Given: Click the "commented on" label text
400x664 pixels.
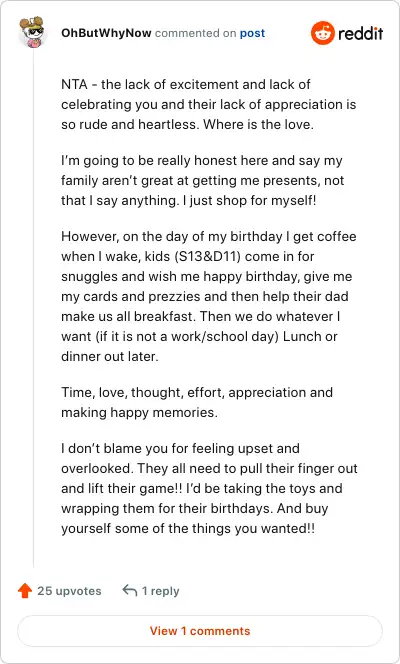Looking at the screenshot, I should click(196, 33).
